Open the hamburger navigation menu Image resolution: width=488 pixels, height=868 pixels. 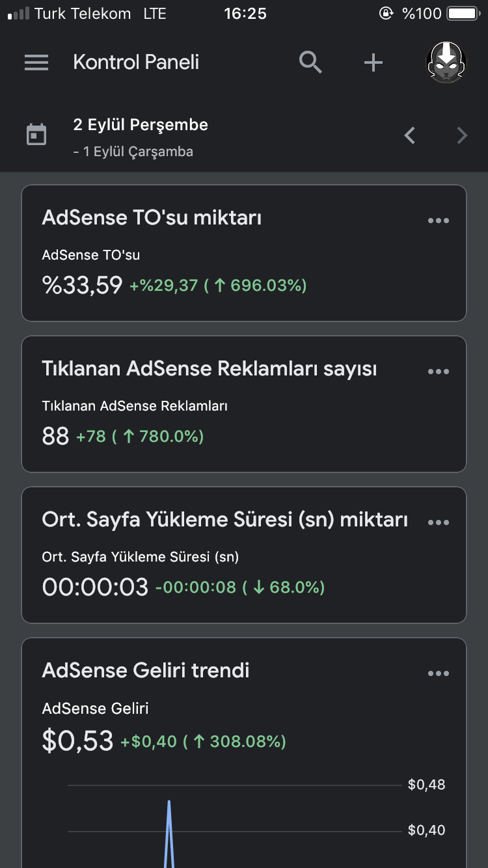pos(36,62)
